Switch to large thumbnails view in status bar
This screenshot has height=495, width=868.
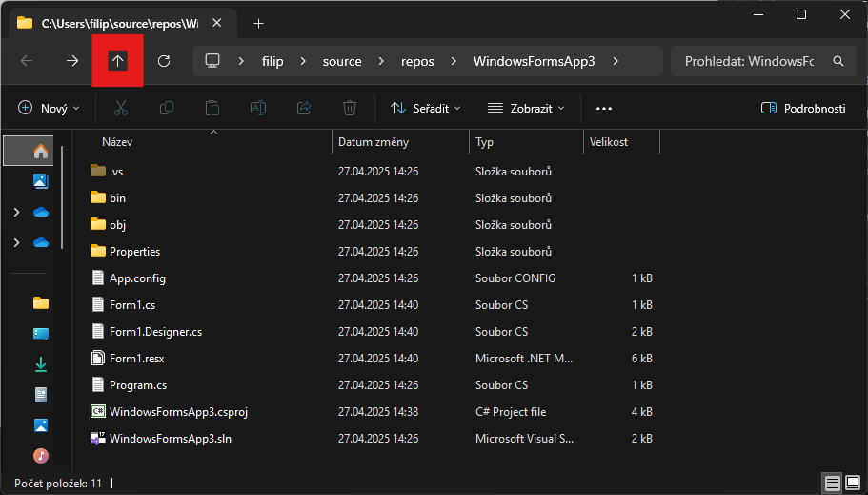pos(853,483)
